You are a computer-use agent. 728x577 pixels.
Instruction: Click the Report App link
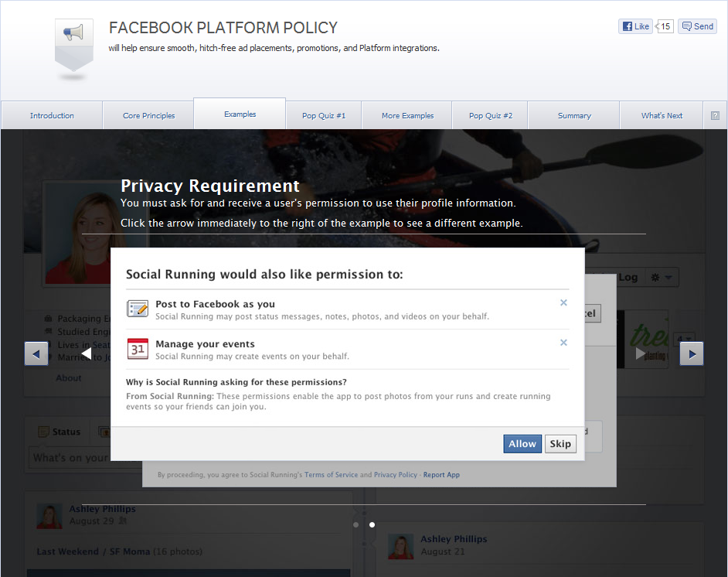tap(441, 475)
